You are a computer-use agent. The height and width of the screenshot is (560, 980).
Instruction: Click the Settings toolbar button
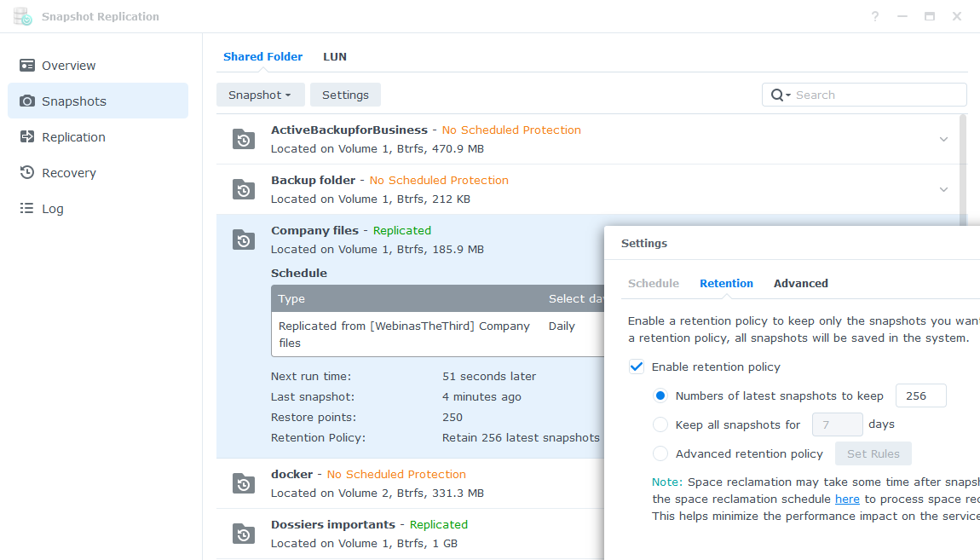[x=345, y=95]
